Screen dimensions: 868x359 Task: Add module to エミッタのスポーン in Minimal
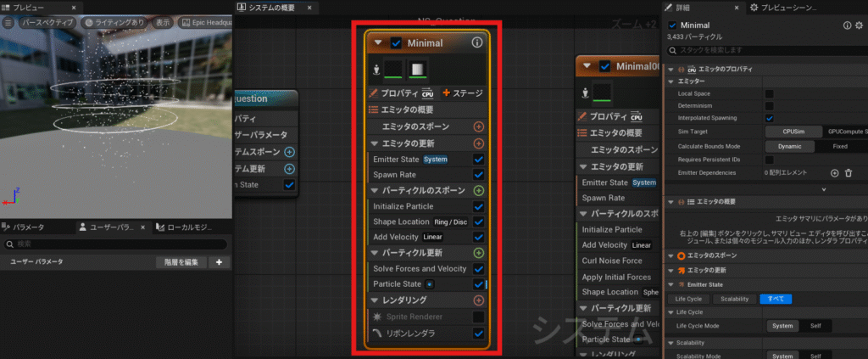(x=479, y=126)
